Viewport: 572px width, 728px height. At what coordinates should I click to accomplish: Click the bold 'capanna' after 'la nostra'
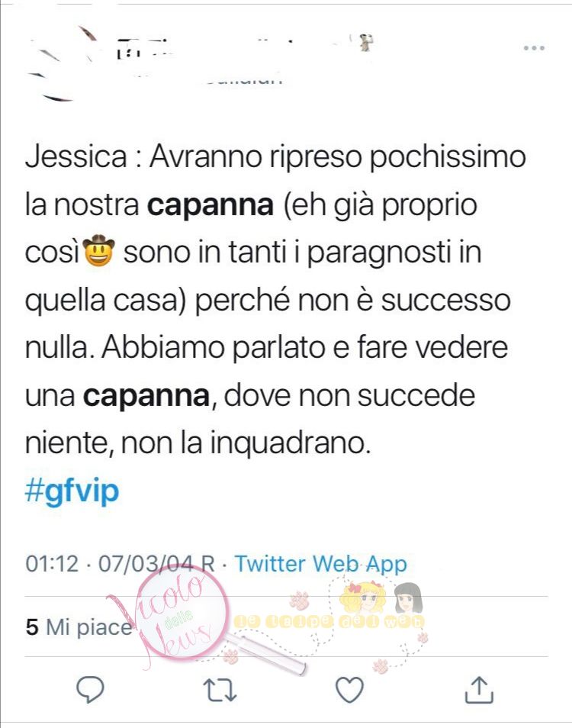click(210, 205)
